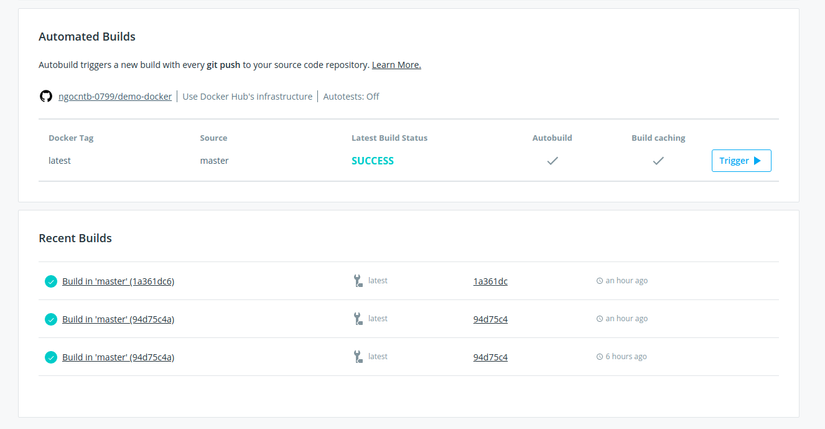Click commit hash 1a361dc

490,281
